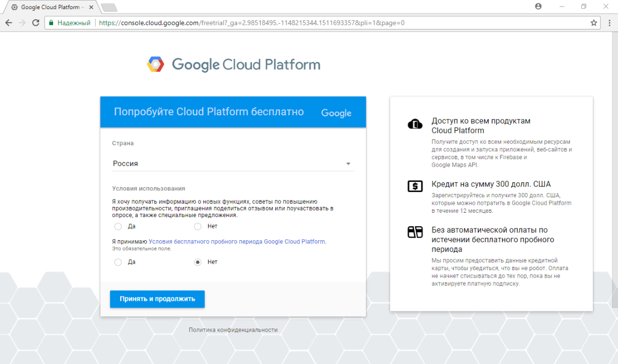Click the Google logo in blue header
The image size is (618, 364).
(x=336, y=113)
